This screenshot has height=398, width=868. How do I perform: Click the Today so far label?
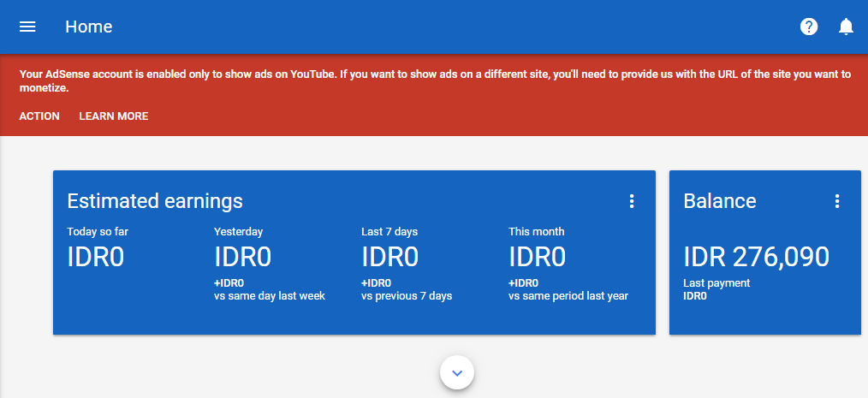(x=98, y=231)
